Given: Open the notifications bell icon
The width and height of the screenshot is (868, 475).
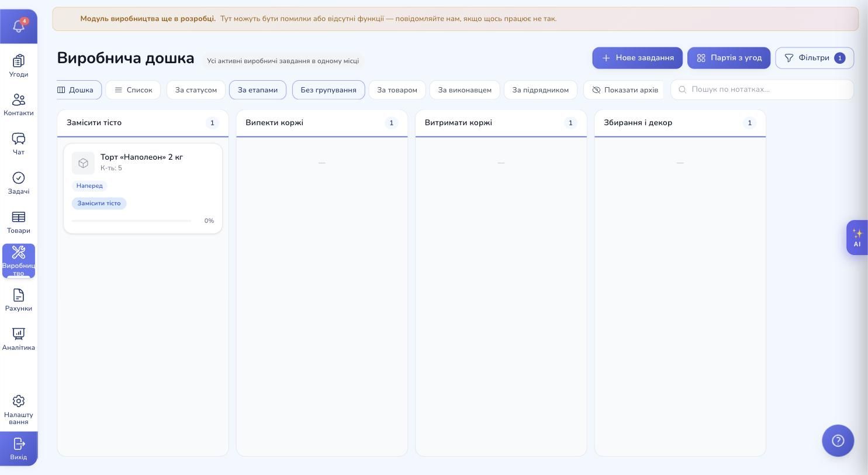Looking at the screenshot, I should point(19,26).
